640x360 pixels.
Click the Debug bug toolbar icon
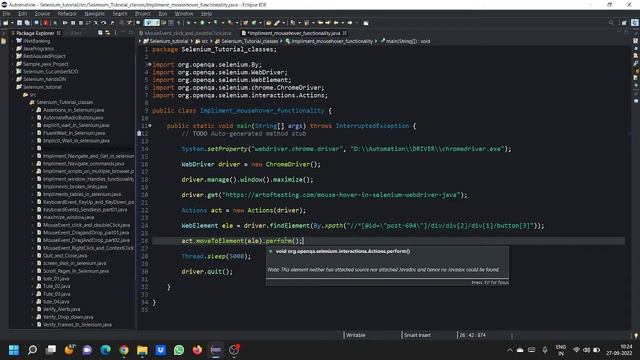point(188,23)
